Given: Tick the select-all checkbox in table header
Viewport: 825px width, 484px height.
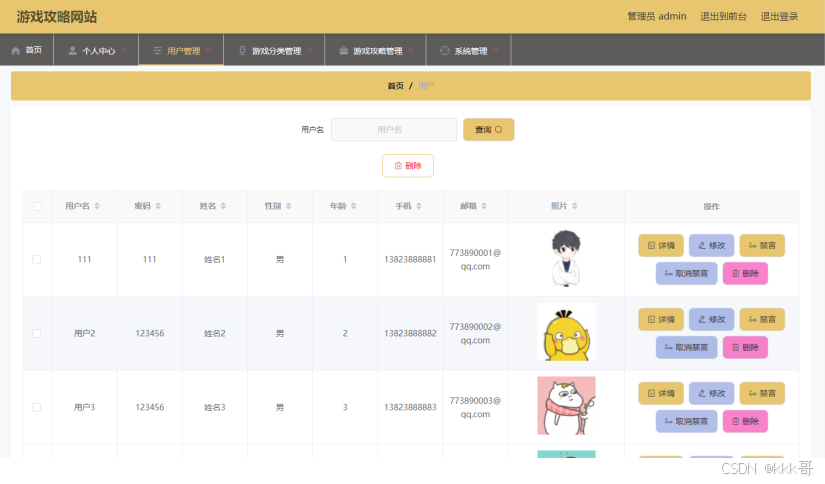Looking at the screenshot, I should [37, 206].
